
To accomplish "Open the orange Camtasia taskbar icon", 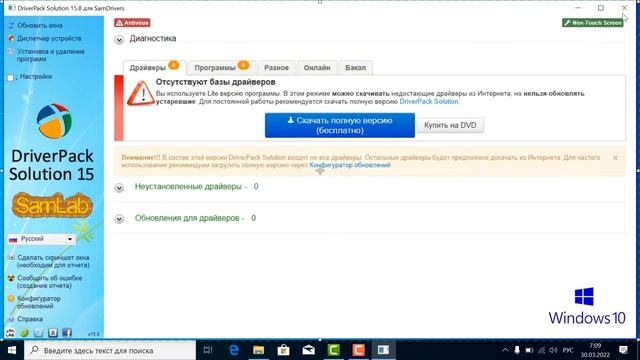I will tap(358, 350).
